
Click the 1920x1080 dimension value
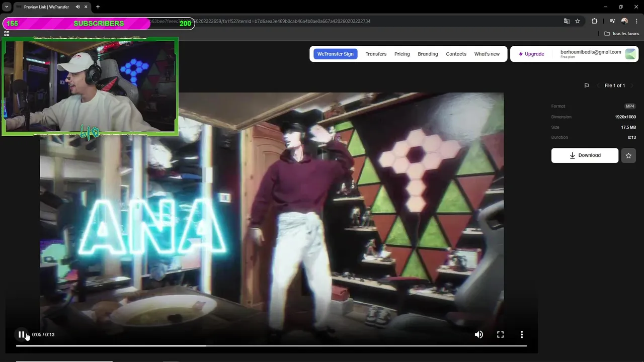(x=625, y=117)
